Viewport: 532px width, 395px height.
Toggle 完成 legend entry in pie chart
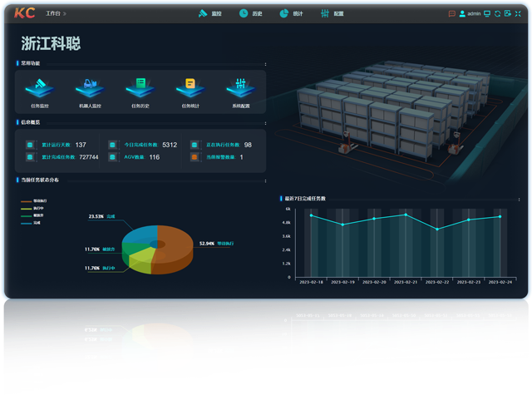35,223
